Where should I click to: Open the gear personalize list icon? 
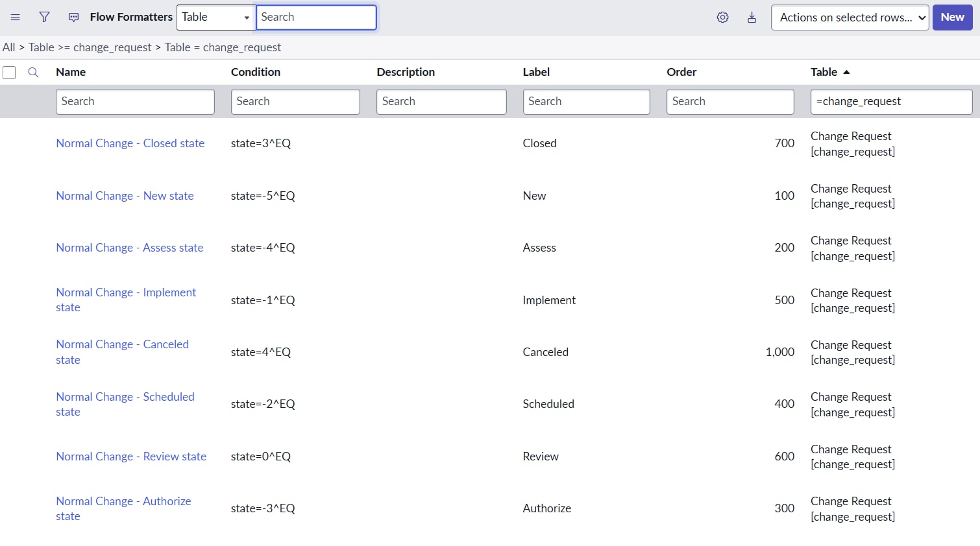click(x=722, y=18)
